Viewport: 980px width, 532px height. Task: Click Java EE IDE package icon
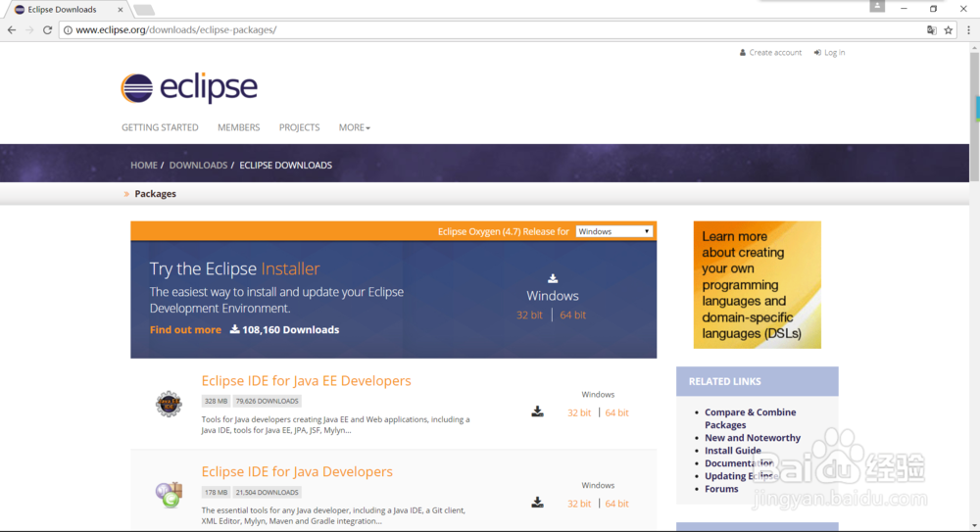(x=169, y=404)
